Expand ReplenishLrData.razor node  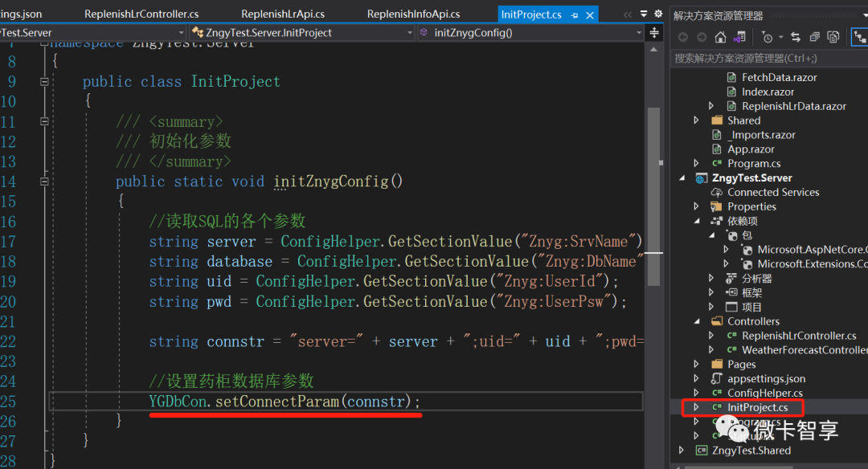pyautogui.click(x=711, y=106)
